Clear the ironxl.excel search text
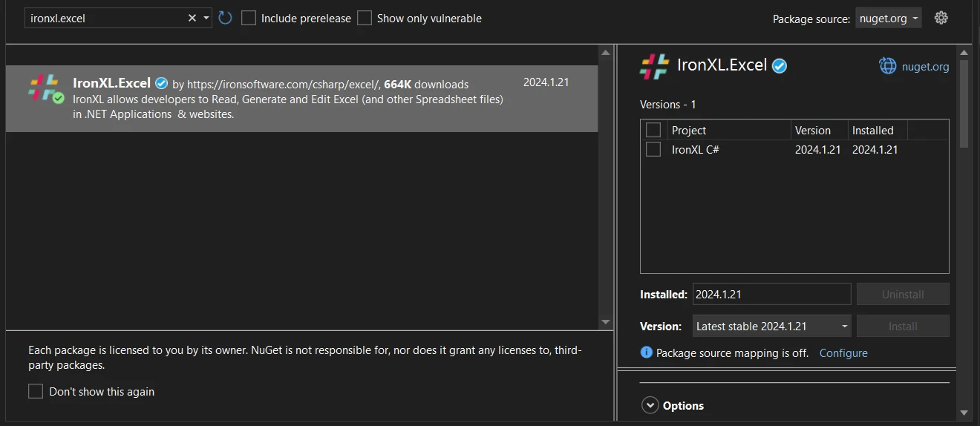This screenshot has height=426, width=980. coord(192,18)
